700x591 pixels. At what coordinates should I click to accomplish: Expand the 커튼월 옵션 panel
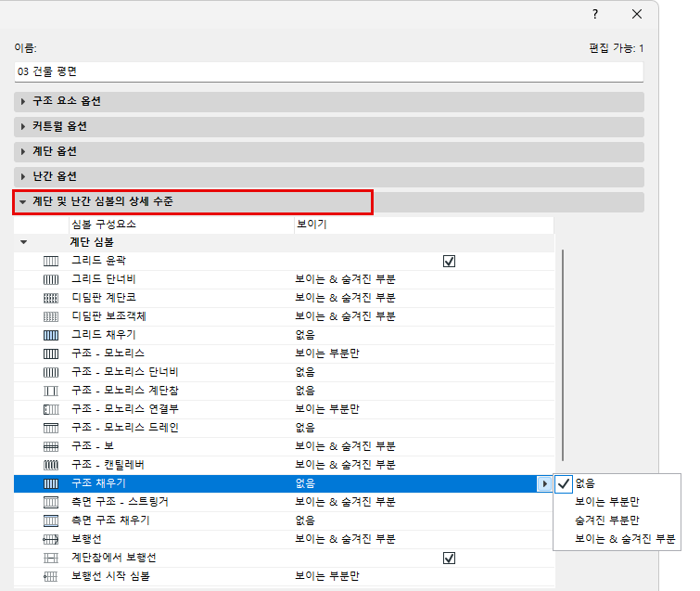329,126
